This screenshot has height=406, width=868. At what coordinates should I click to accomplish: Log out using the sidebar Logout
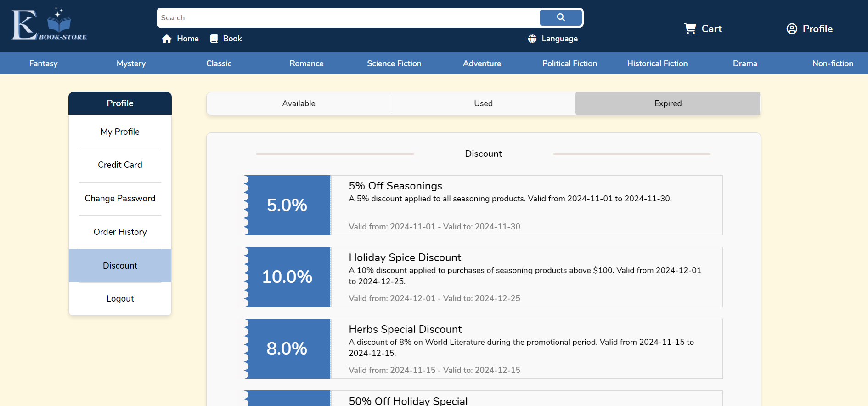tap(120, 299)
